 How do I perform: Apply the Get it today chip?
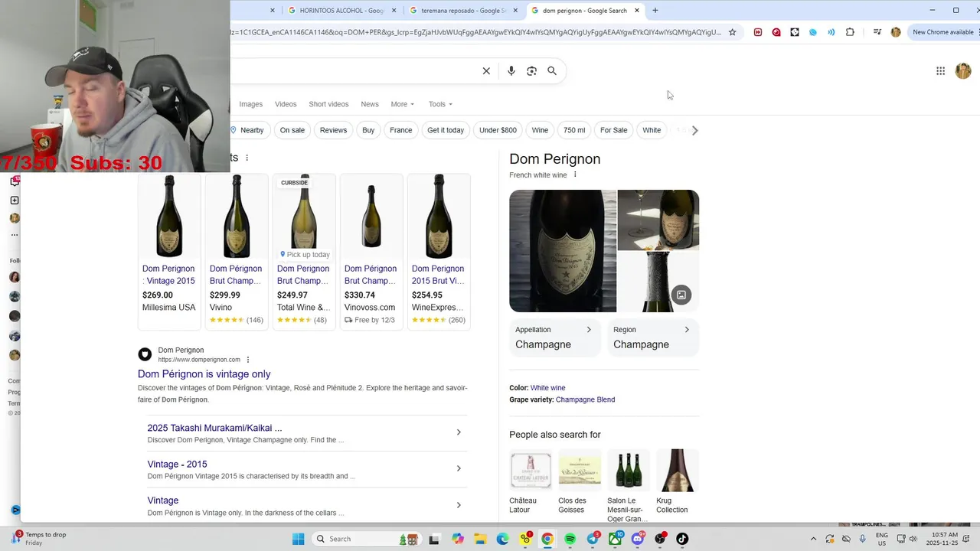pyautogui.click(x=446, y=130)
